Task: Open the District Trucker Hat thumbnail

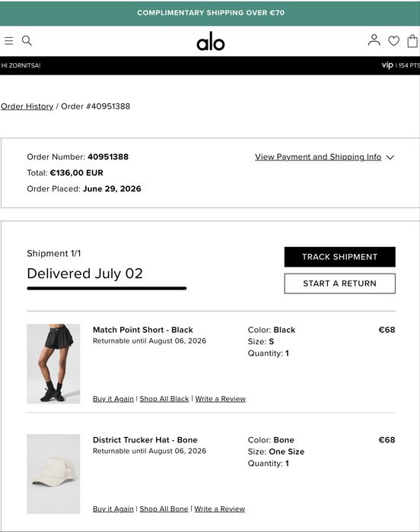Action: pos(53,473)
